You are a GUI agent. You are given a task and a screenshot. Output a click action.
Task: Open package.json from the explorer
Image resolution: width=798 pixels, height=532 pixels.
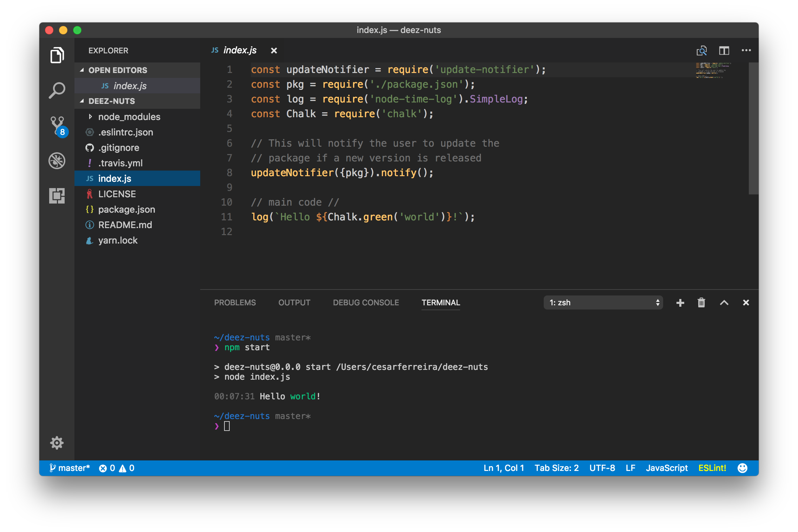point(126,209)
